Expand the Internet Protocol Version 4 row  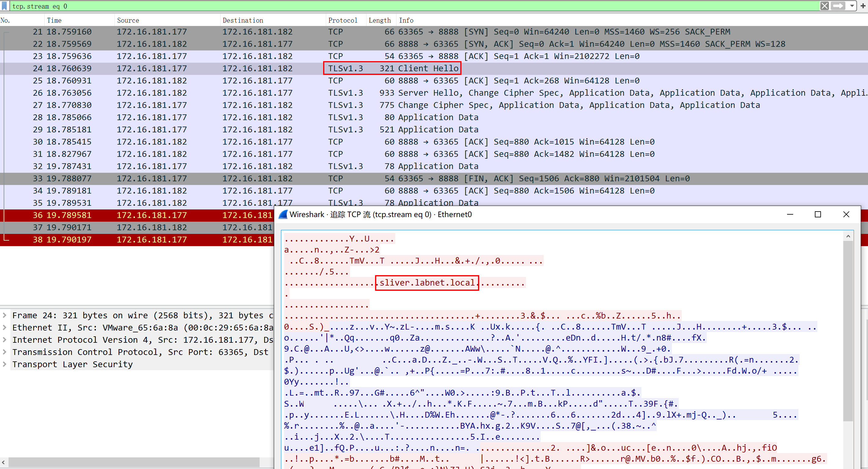click(x=5, y=339)
